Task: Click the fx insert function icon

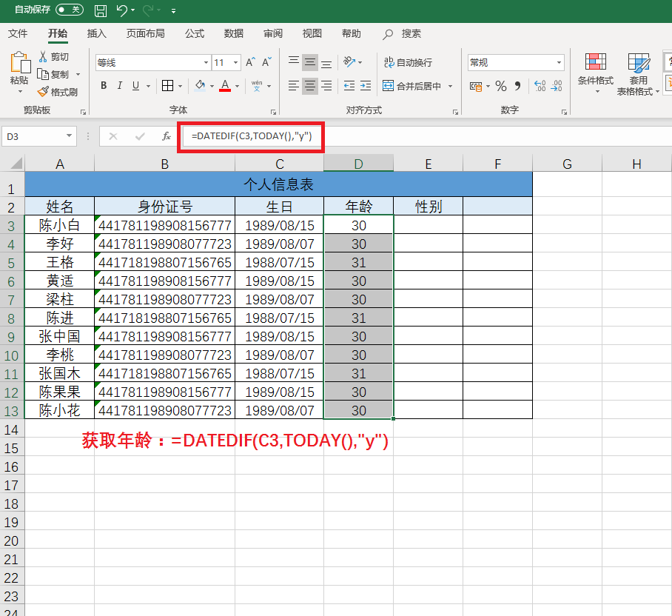Action: coord(167,136)
